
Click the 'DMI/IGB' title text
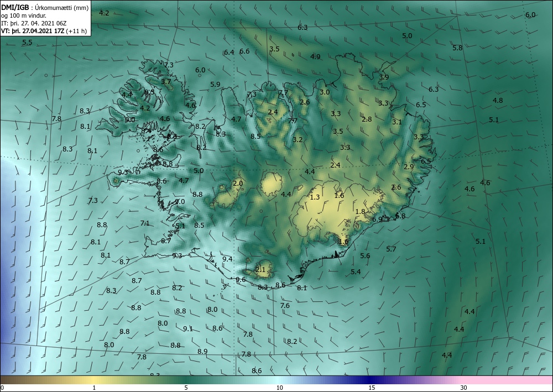pos(15,7)
